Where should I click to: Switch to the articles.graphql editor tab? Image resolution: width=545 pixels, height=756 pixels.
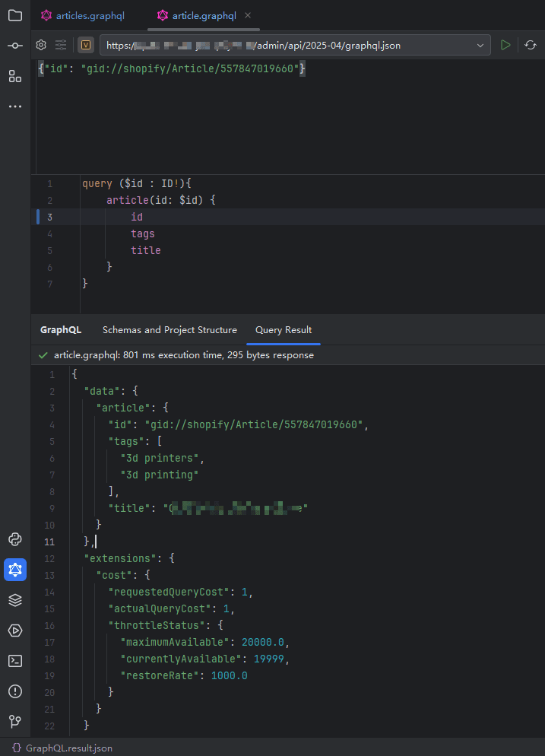(x=82, y=15)
